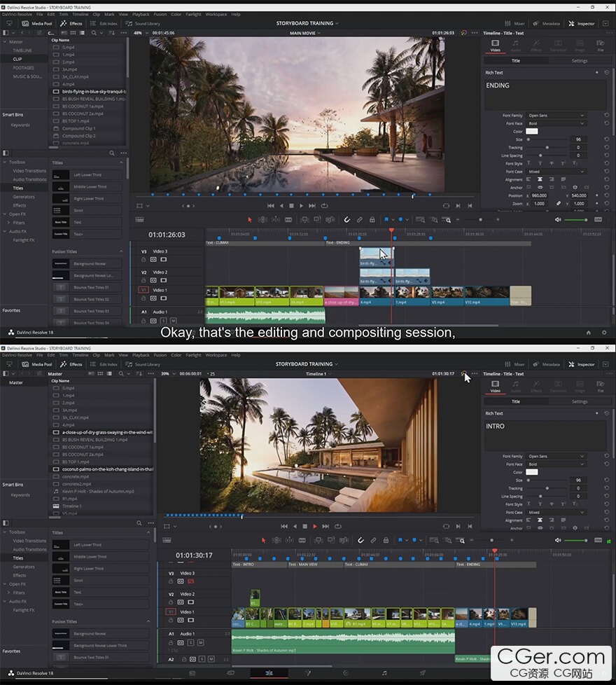Toggle Media Pool button in top window
The width and height of the screenshot is (616, 685).
[37, 24]
